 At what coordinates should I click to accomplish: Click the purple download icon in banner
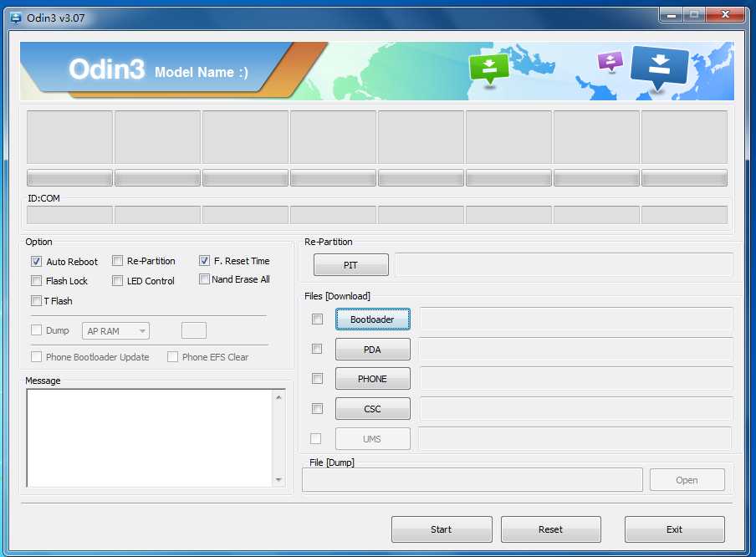coord(610,61)
